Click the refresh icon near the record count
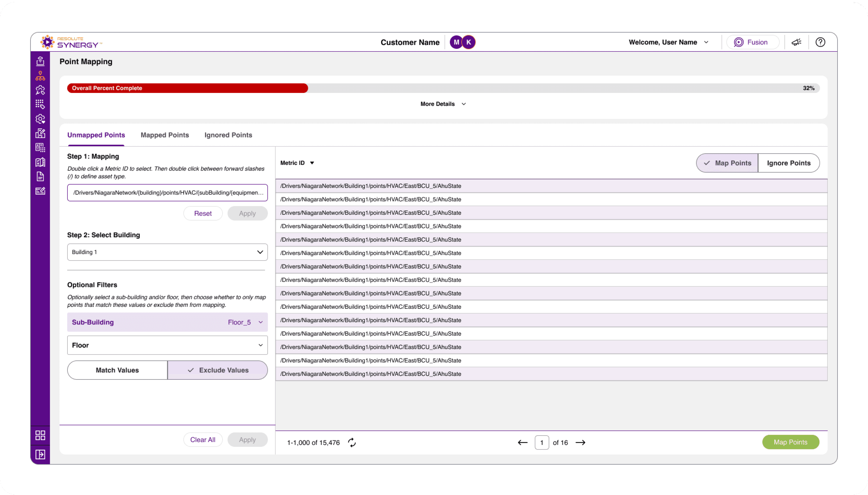The height and width of the screenshot is (495, 868). 352,442
